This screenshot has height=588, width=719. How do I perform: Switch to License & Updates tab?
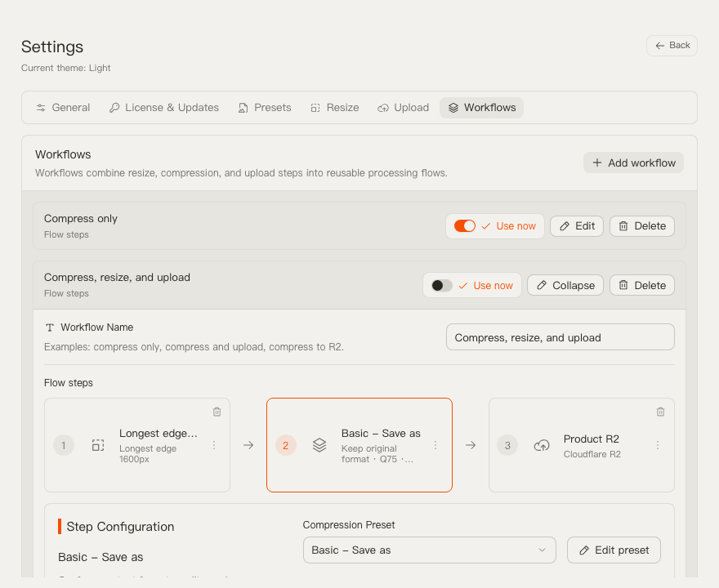point(163,108)
